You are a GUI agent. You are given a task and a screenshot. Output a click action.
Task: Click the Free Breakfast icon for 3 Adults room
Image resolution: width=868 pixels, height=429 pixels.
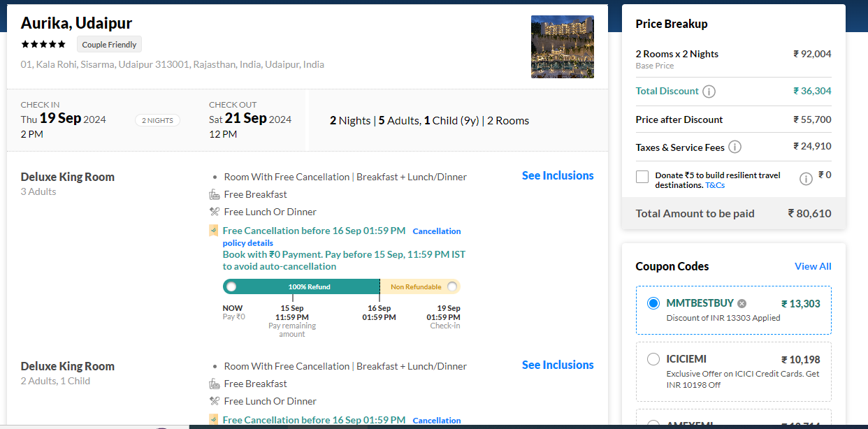click(215, 194)
